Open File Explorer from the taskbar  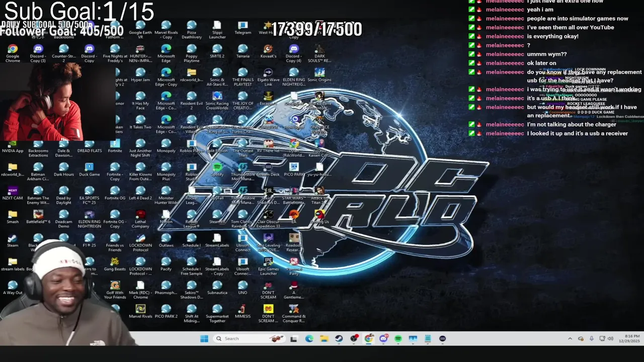(324, 338)
